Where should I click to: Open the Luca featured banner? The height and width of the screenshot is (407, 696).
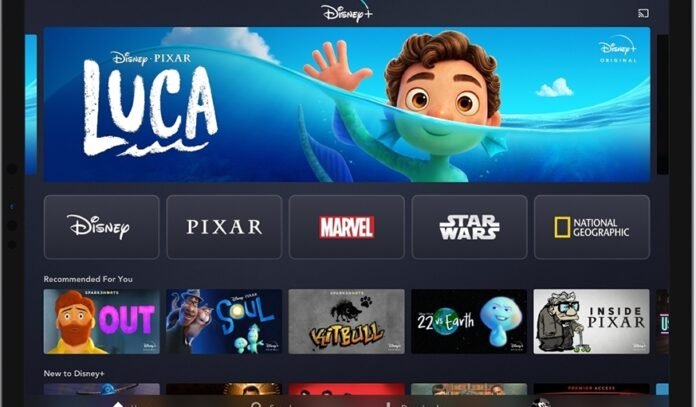pos(347,104)
